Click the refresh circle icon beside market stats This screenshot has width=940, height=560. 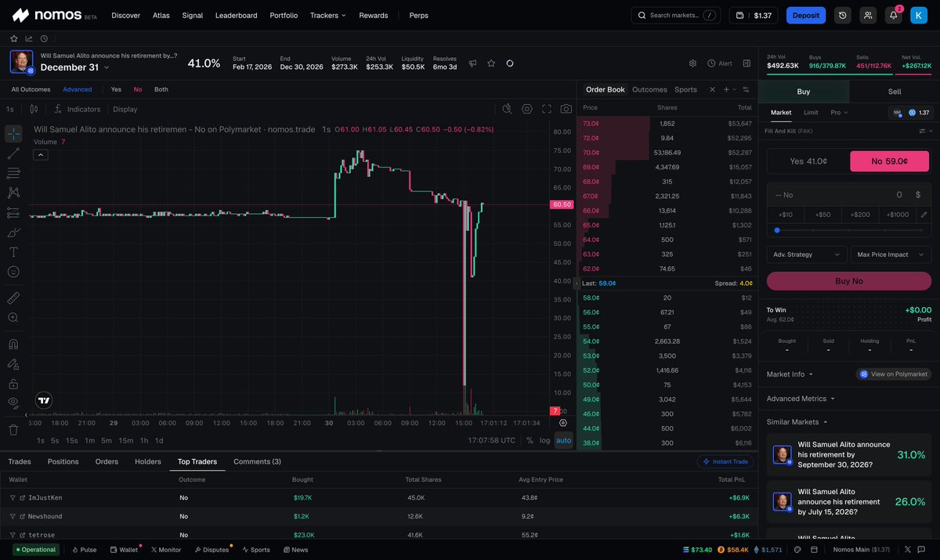pyautogui.click(x=510, y=63)
